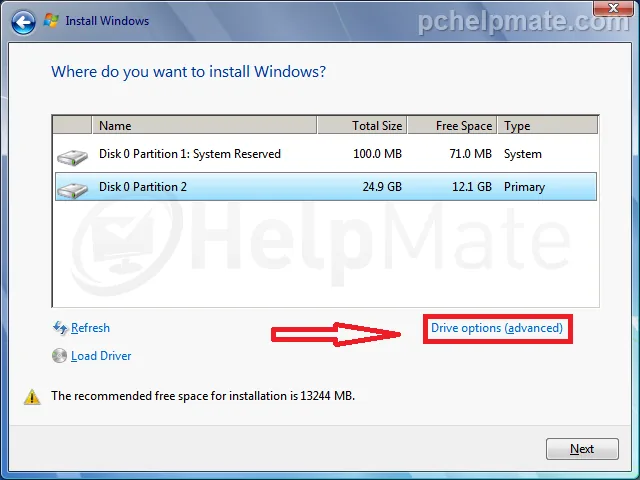640x480 pixels.
Task: Go back with the blue arrow button
Action: pos(23,22)
